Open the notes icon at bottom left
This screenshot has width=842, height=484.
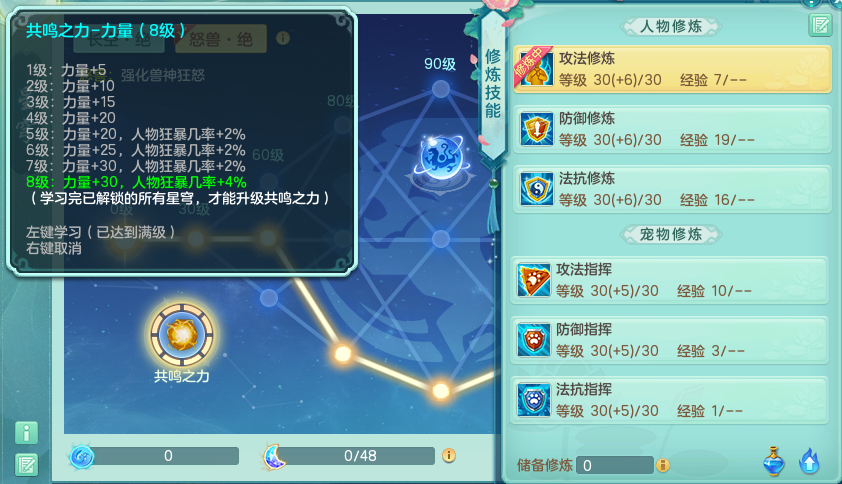[x=26, y=465]
